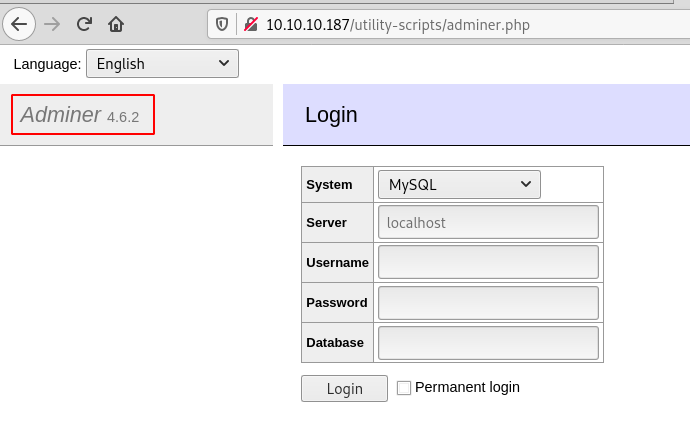Click the Login page heading
The width and height of the screenshot is (690, 432).
coord(331,115)
